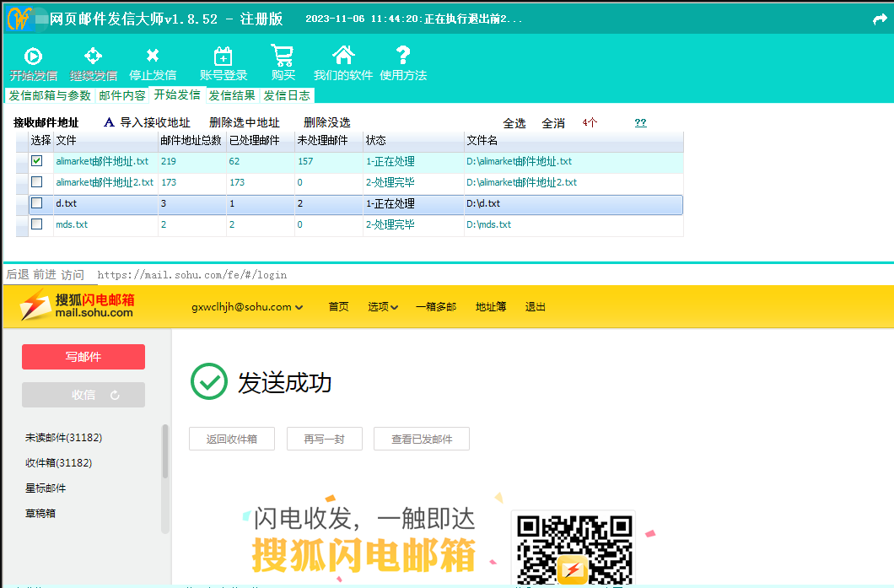This screenshot has width=894, height=588.
Task: Click 退出 to log out
Action: (x=536, y=307)
